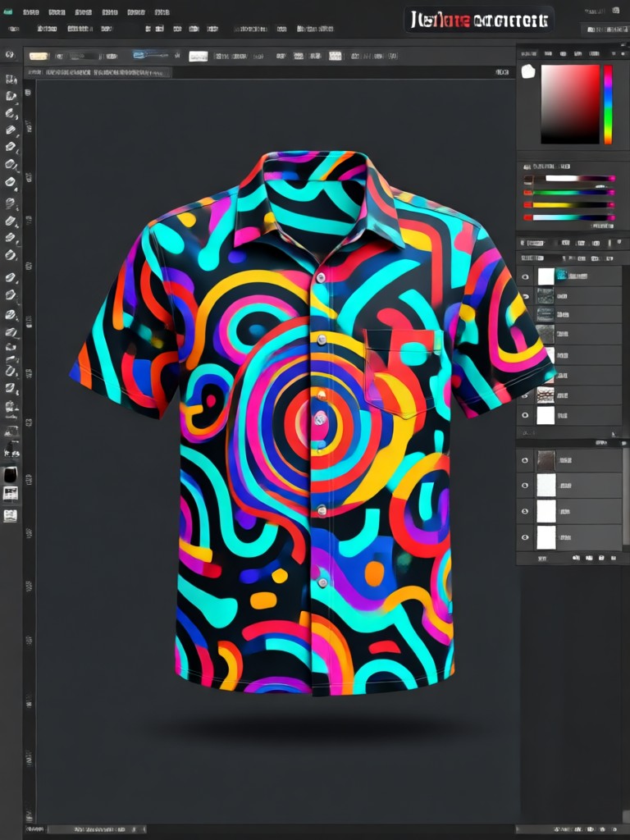This screenshot has width=630, height=840.
Task: Click the blue highlighted field in the options bar
Action: coord(151,55)
